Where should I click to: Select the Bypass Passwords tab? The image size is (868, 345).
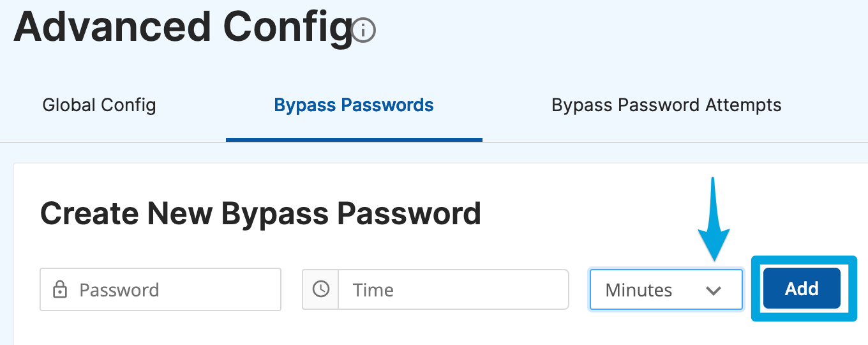coord(354,105)
